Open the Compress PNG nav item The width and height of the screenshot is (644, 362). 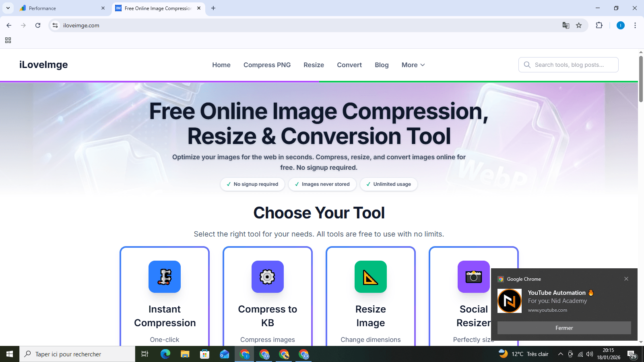[x=267, y=65]
